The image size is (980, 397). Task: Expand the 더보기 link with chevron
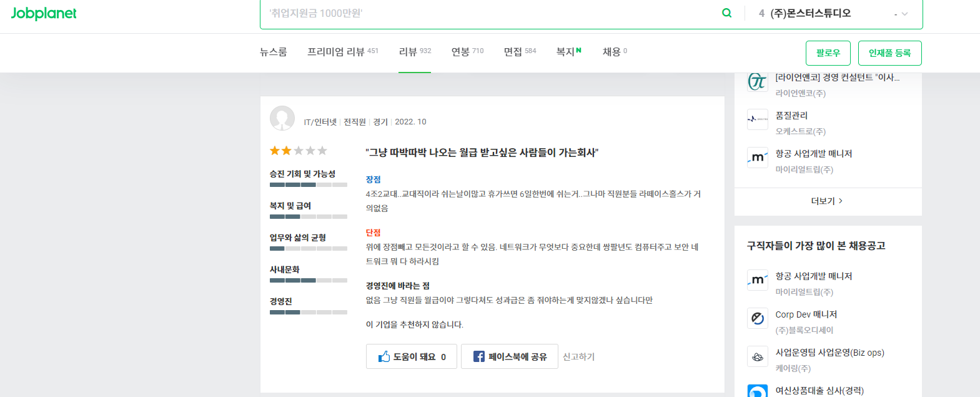[827, 201]
